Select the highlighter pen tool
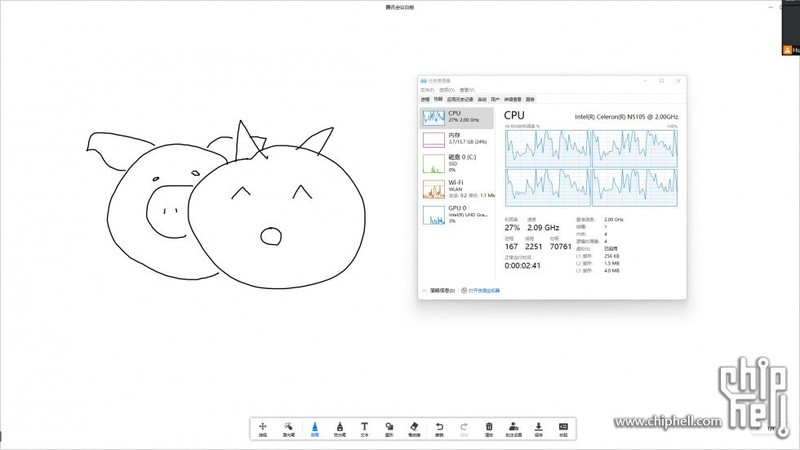Screen dimensions: 800x450 point(339,428)
